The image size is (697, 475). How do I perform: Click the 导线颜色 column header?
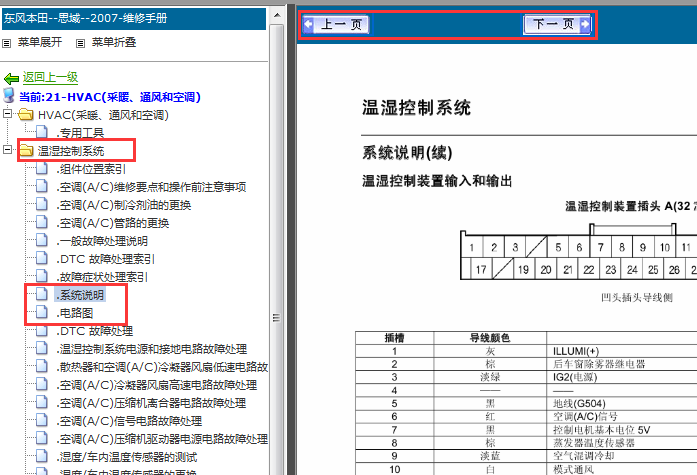click(x=490, y=338)
